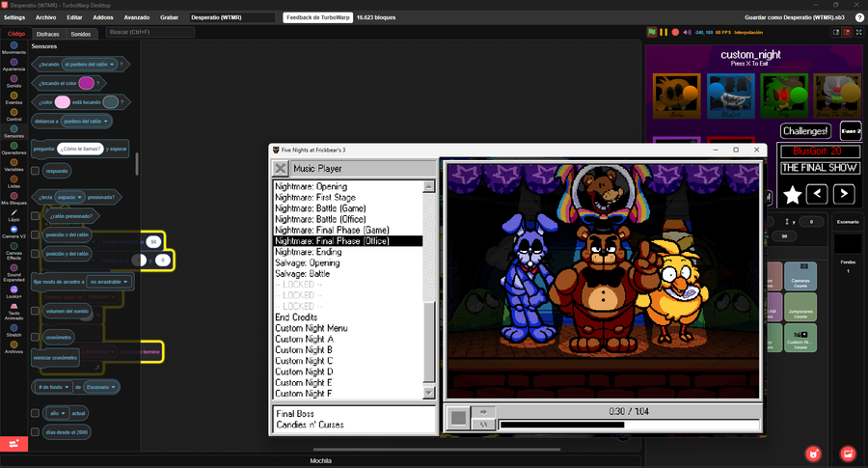Click the choose backdrop button
Screen dimensions: 868x468
click(x=848, y=454)
